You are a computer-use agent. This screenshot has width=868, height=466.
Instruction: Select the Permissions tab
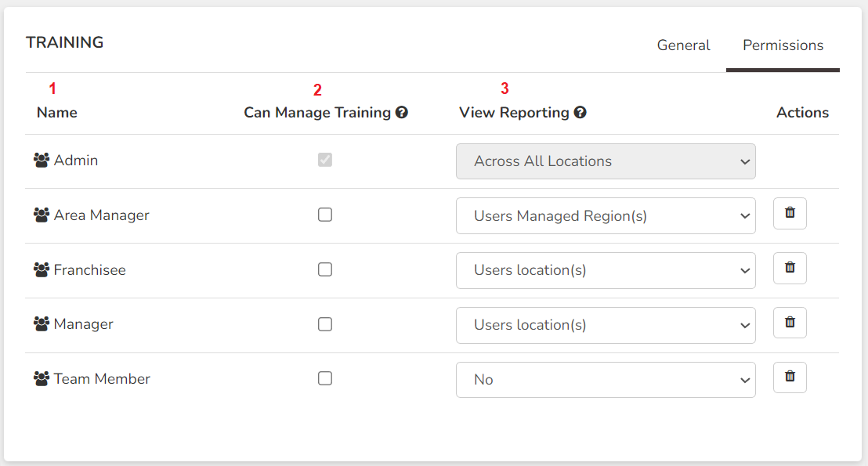pyautogui.click(x=783, y=45)
